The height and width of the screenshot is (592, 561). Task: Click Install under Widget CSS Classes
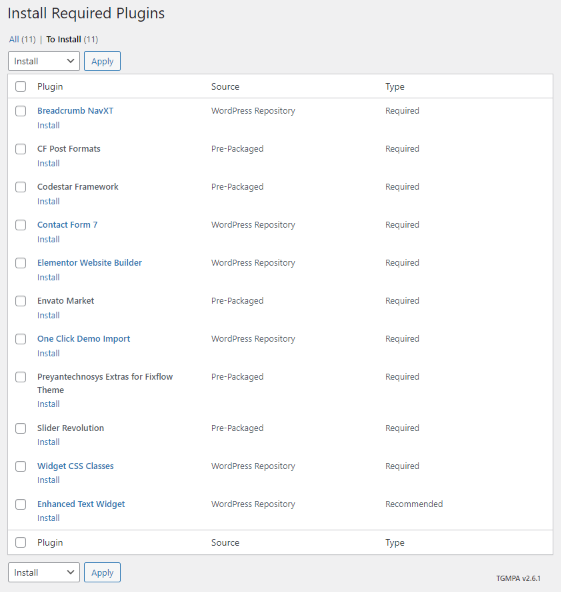pos(48,480)
